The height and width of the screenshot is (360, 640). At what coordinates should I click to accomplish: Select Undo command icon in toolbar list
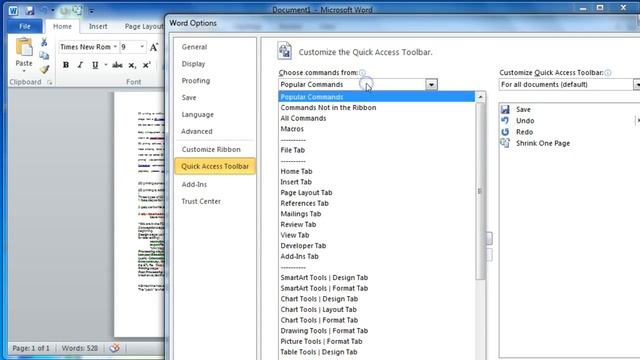click(x=505, y=121)
